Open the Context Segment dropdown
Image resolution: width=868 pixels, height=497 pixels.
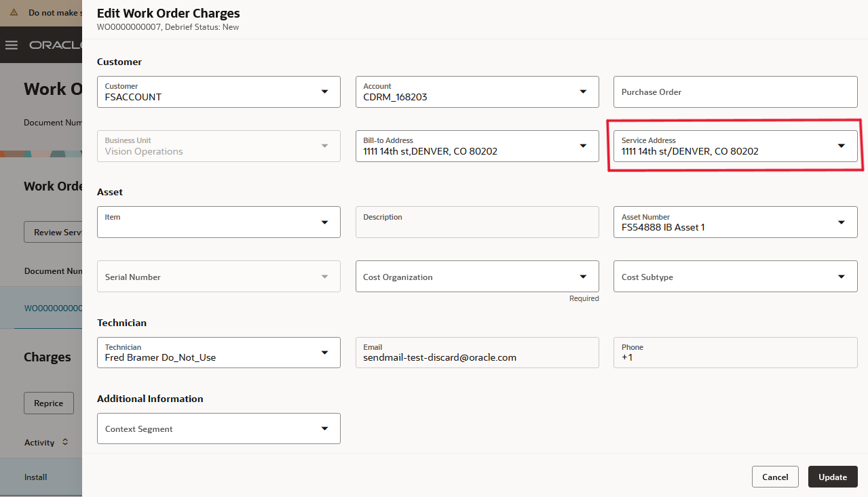pos(324,429)
